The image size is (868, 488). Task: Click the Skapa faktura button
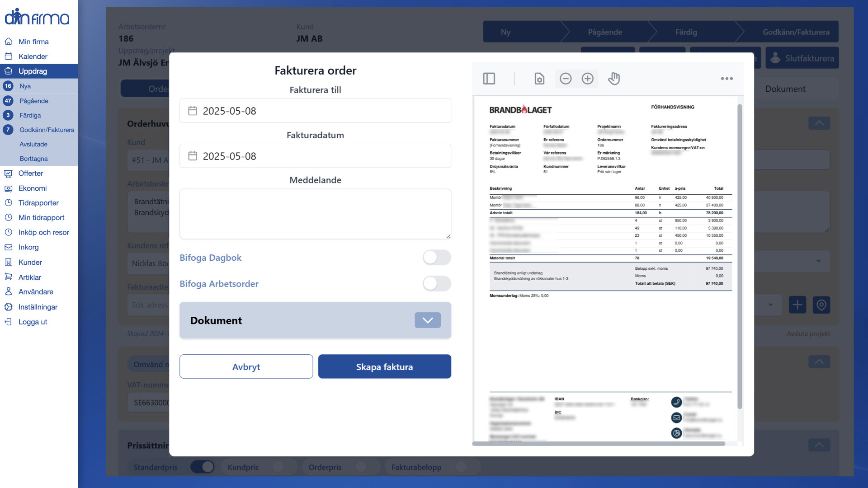pos(384,366)
